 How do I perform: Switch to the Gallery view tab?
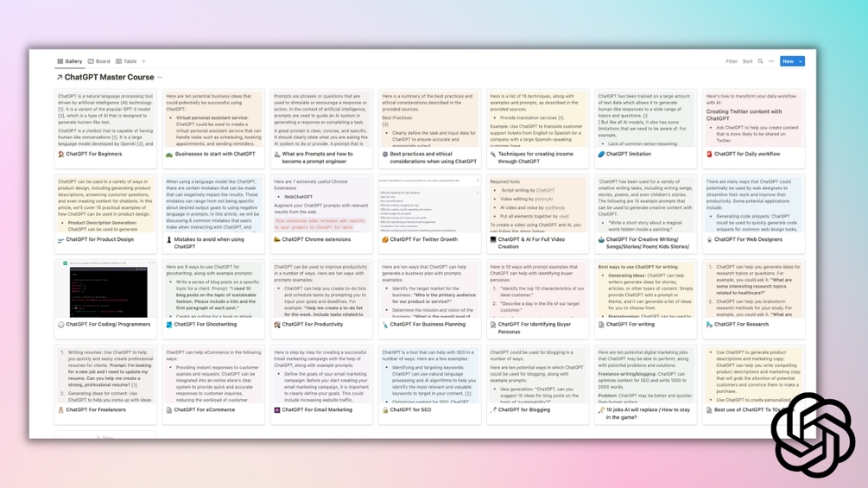point(70,61)
